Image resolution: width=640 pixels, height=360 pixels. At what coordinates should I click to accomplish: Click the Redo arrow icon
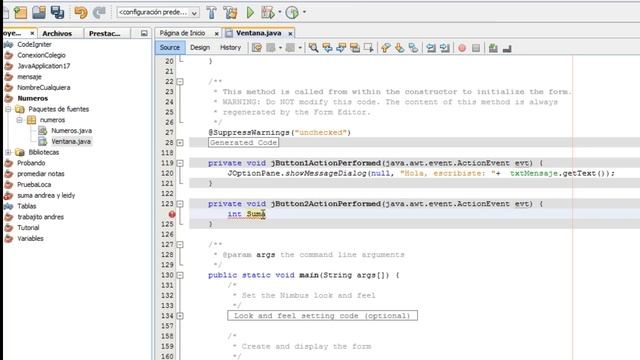[99, 13]
